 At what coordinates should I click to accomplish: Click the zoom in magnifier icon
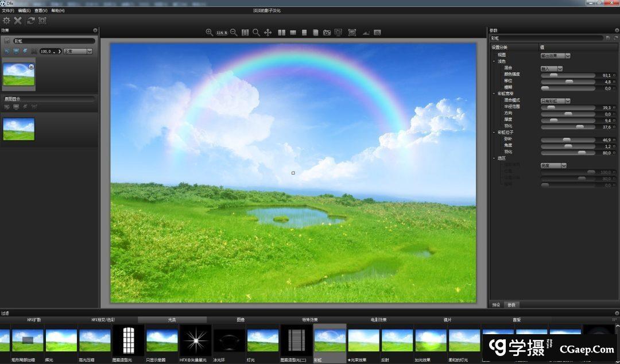pos(210,33)
